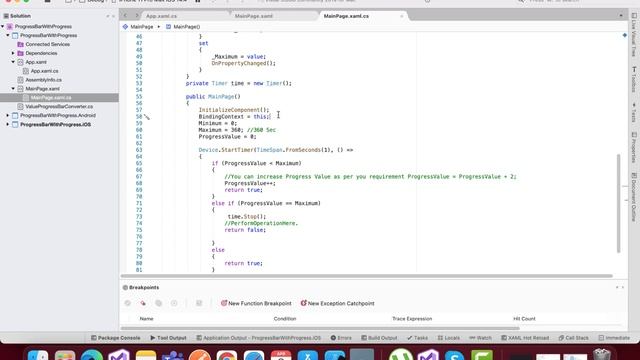Navigate back with the editor's left arrow

tap(126, 16)
